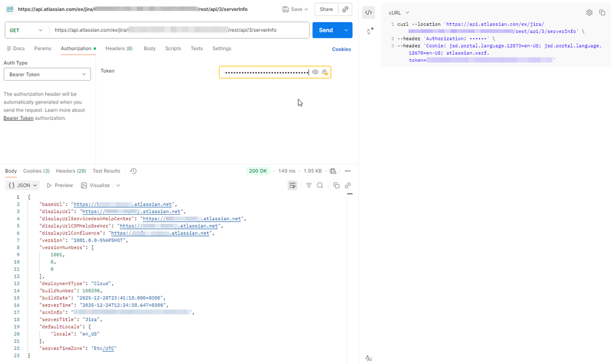Open the response Headers (29) tab
This screenshot has width=611, height=364.
[x=71, y=171]
